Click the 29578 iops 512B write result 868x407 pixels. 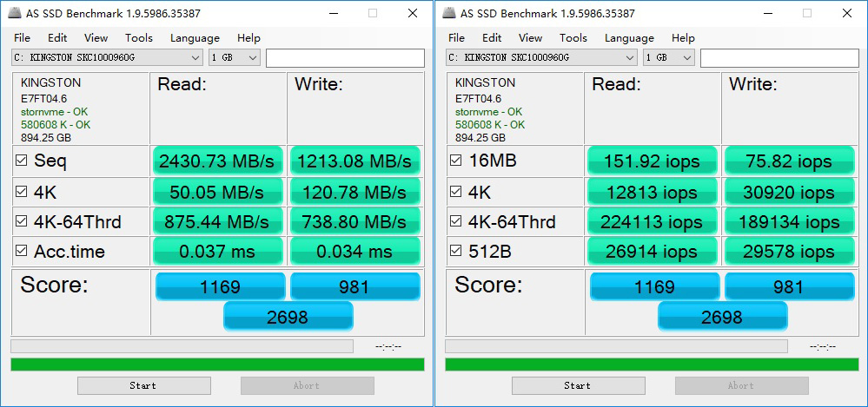point(790,252)
